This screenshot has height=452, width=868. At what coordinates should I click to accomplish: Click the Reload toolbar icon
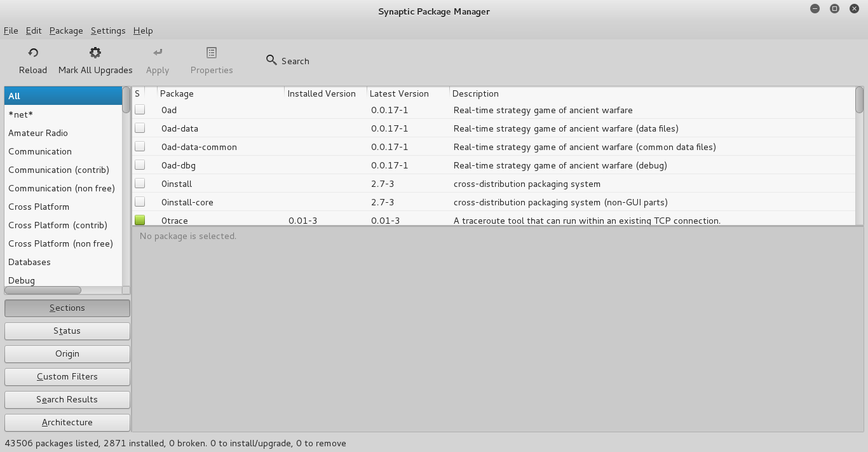point(33,53)
